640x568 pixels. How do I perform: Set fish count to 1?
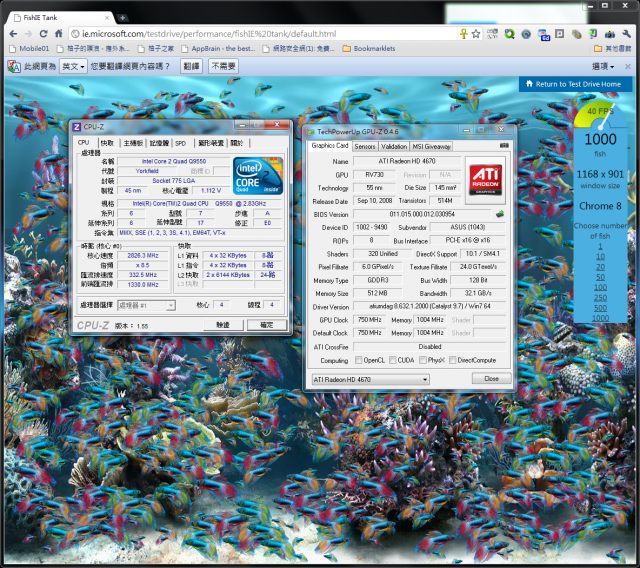(x=600, y=246)
